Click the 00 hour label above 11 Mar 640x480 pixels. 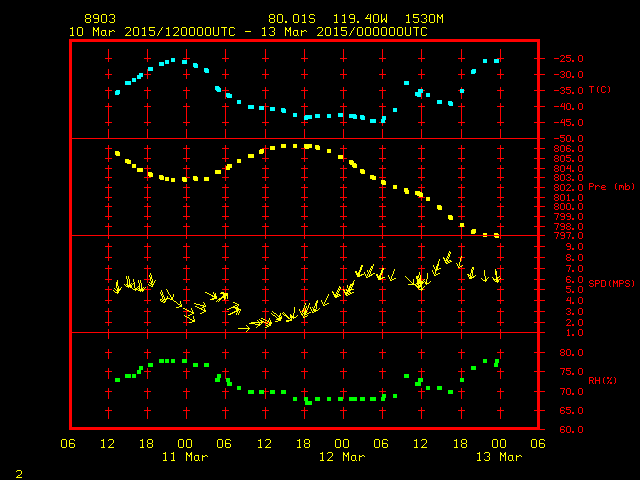(x=185, y=444)
